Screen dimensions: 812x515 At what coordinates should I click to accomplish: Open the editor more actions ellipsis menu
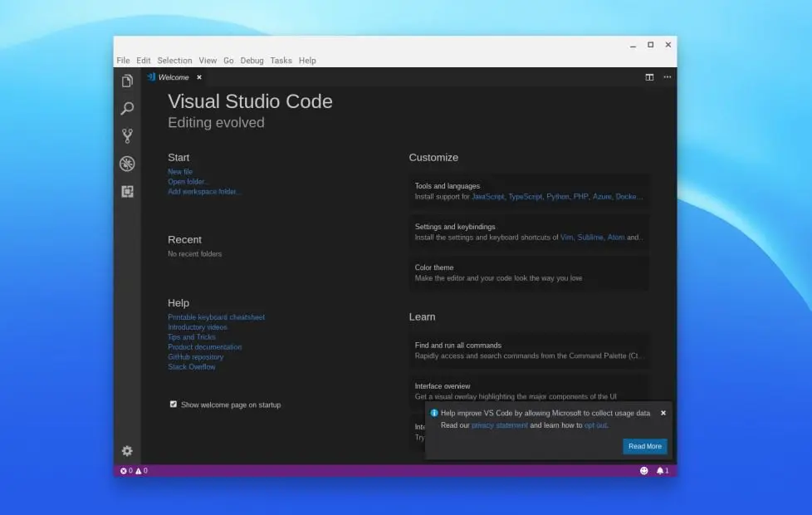click(x=668, y=77)
